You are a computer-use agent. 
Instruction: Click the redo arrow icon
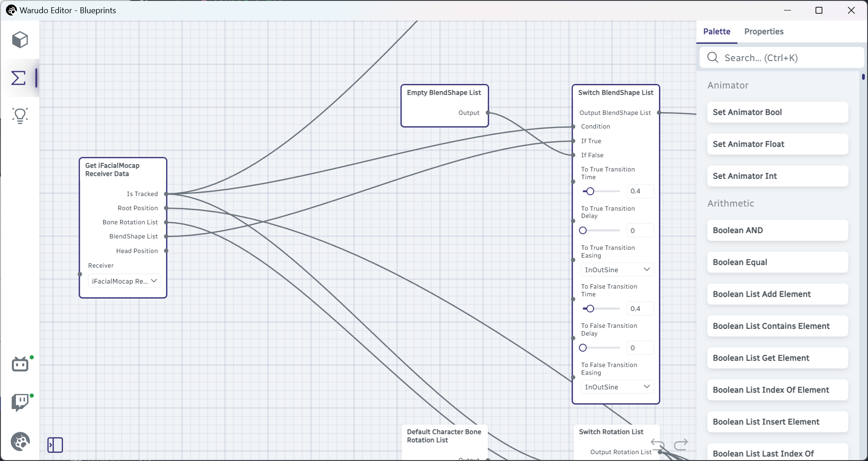[681, 444]
